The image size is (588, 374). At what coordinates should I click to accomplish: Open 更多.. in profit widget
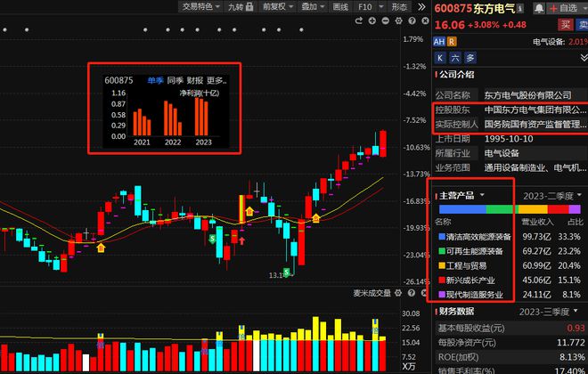tap(216, 80)
